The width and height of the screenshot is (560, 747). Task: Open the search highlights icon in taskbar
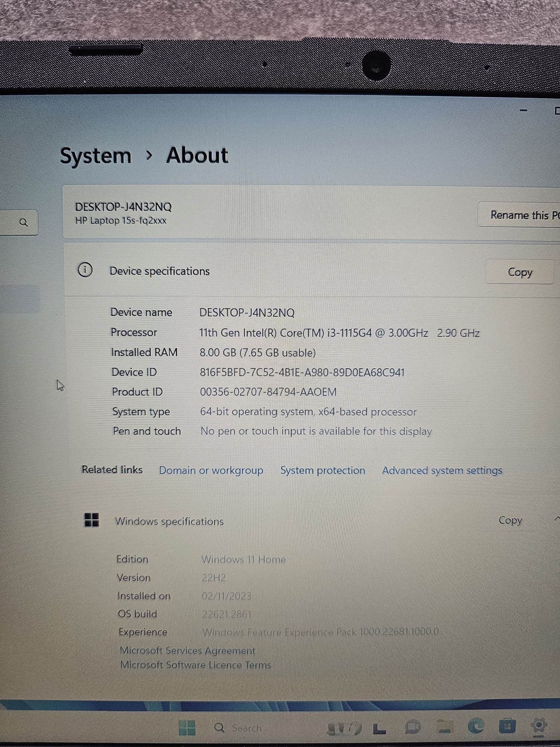[344, 728]
